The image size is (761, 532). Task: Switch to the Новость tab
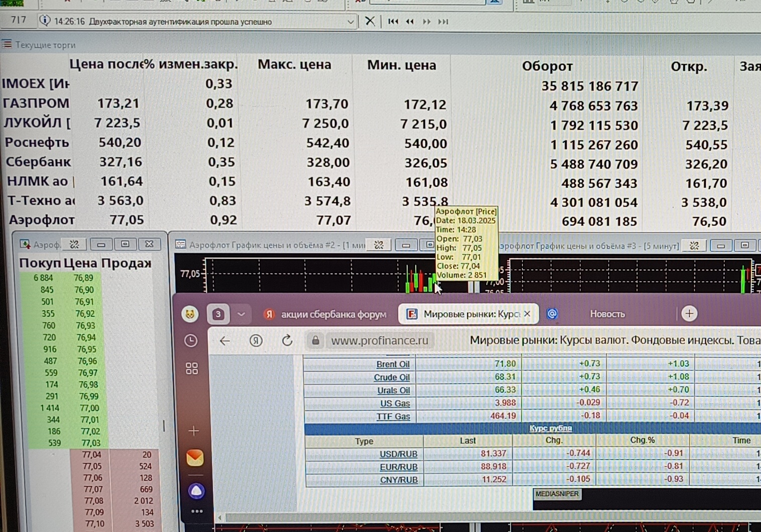(x=607, y=314)
